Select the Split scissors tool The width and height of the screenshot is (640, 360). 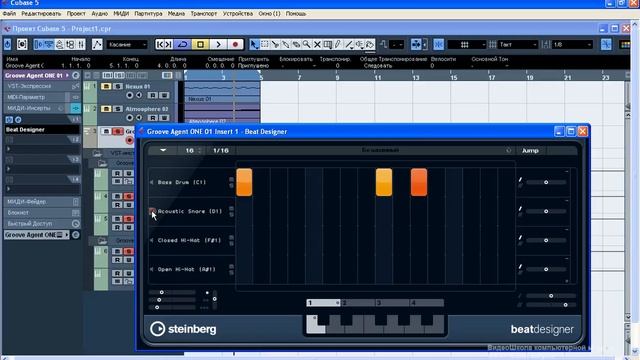[x=275, y=44]
